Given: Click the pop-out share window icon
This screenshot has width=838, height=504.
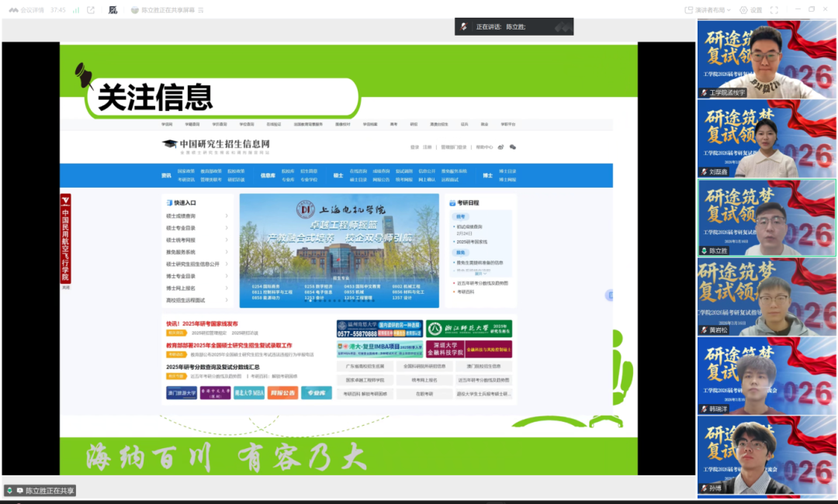Looking at the screenshot, I should (x=91, y=10).
